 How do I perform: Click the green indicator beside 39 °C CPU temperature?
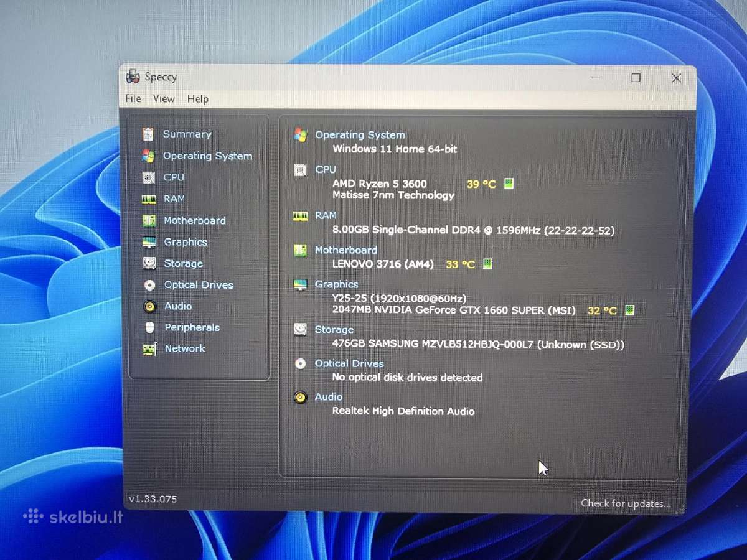tap(509, 184)
